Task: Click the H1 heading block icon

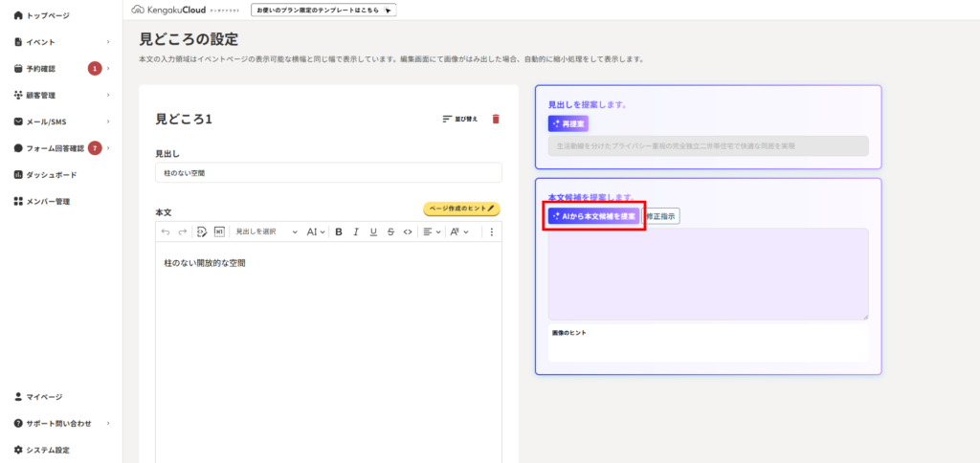Action: click(x=219, y=231)
